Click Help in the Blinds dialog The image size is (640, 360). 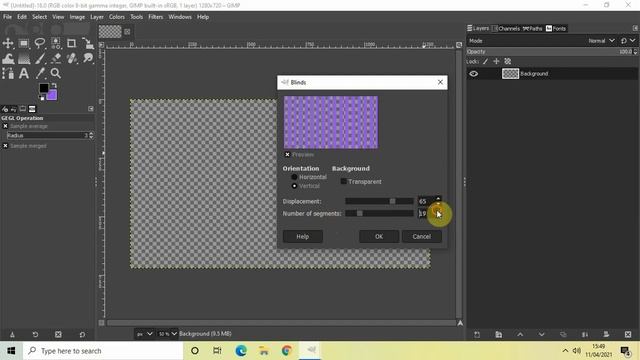click(302, 236)
